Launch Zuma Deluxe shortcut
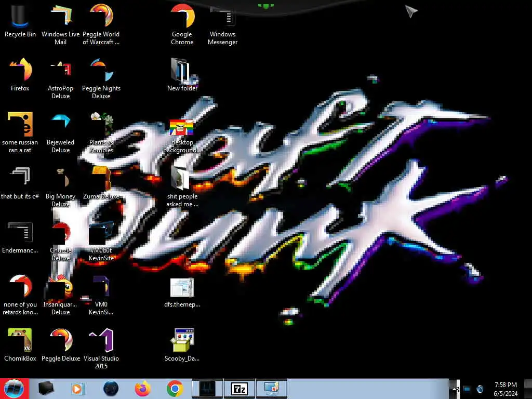Image resolution: width=532 pixels, height=399 pixels. 101,182
